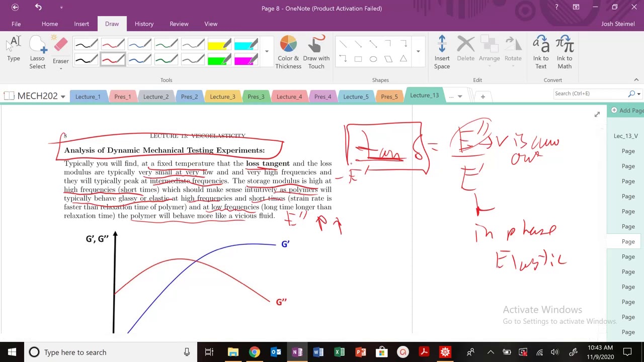Open Adobe Acrobat from the taskbar
The height and width of the screenshot is (362, 644).
[x=424, y=352]
